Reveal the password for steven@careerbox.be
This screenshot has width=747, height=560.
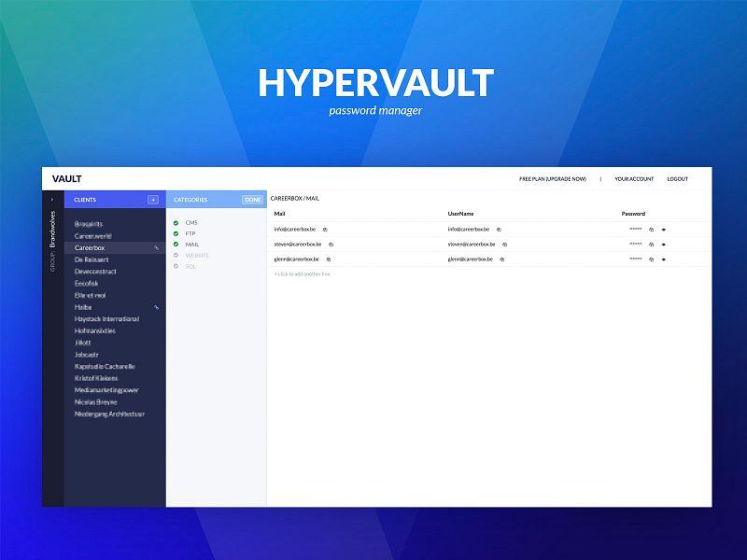[666, 244]
